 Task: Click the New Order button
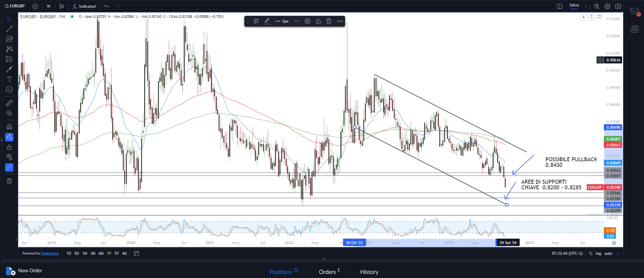[24, 271]
